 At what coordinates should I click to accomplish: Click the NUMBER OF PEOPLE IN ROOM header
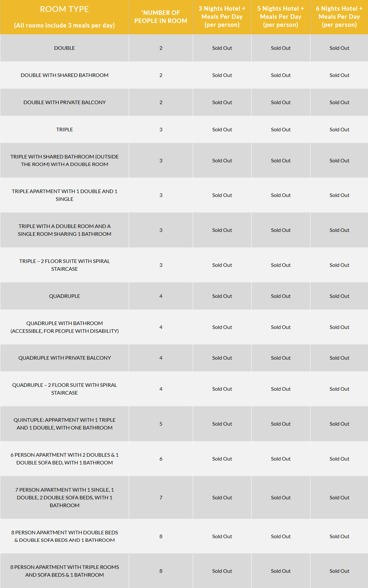(161, 17)
